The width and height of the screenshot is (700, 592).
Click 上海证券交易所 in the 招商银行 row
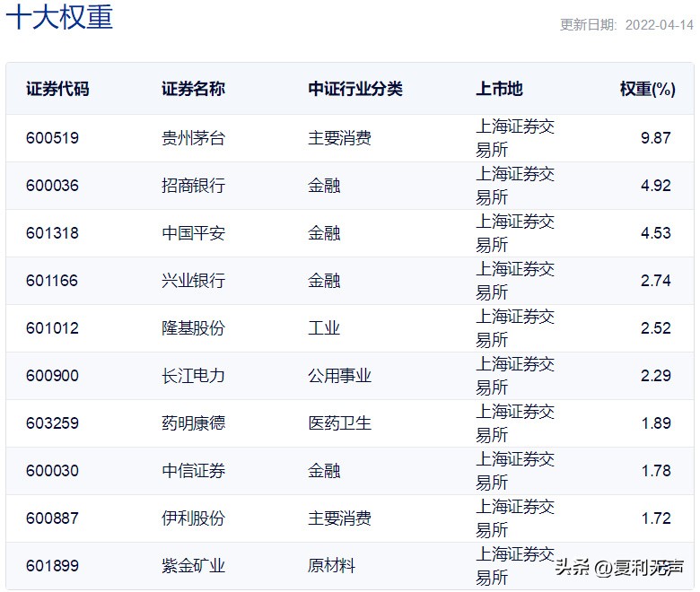pos(515,185)
